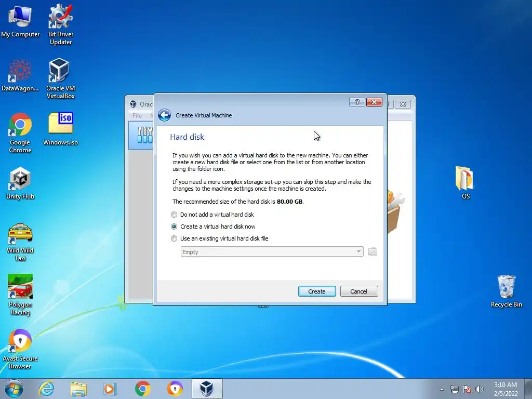Select Unity Hub desktop shortcut

point(20,183)
